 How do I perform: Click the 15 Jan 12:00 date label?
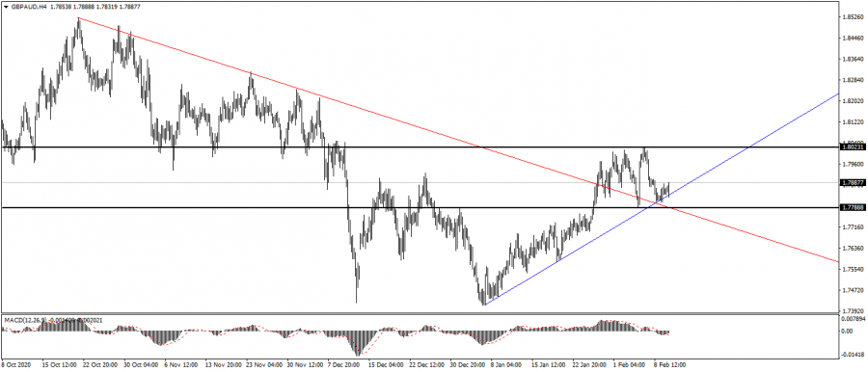point(549,365)
